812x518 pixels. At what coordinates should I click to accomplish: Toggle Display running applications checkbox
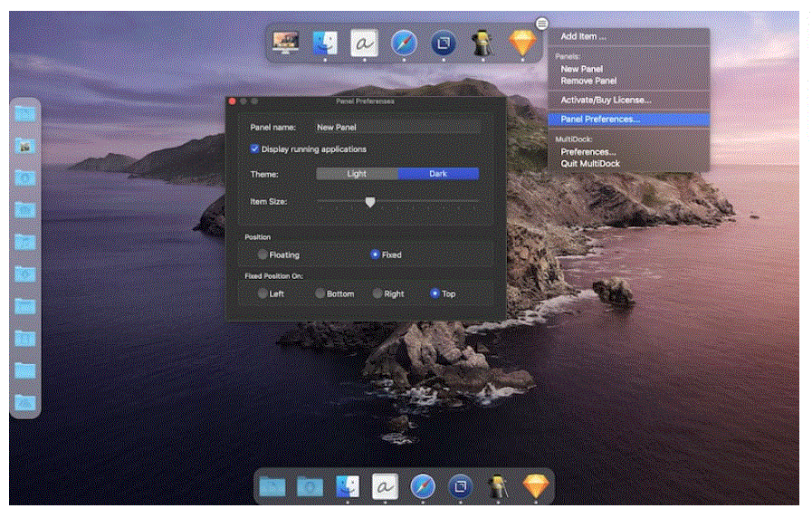254,149
